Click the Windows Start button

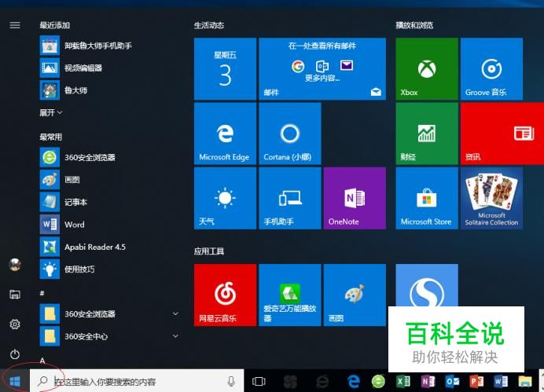[15, 382]
